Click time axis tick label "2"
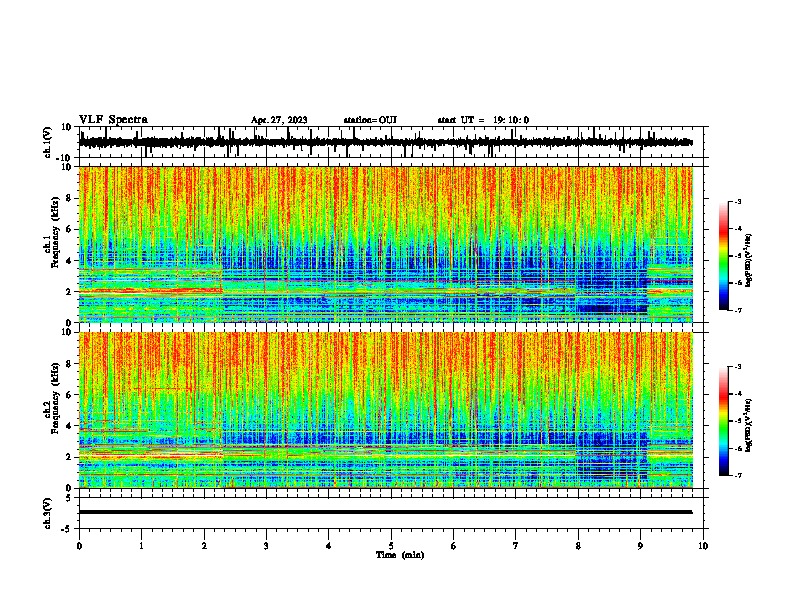The width and height of the screenshot is (792, 612). tap(204, 546)
